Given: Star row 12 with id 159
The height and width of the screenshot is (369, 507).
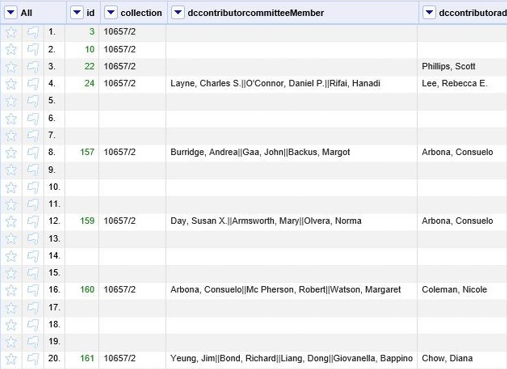Looking at the screenshot, I should [11, 221].
